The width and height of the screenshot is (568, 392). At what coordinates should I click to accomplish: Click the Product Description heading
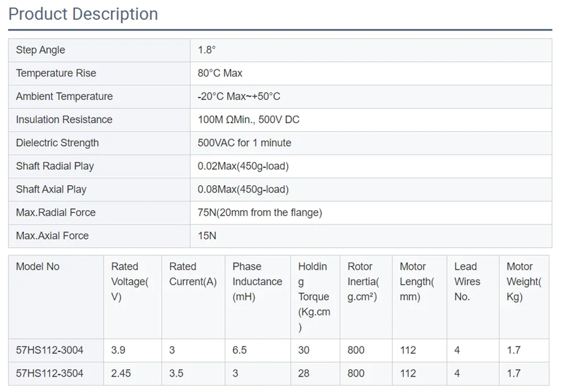pyautogui.click(x=83, y=14)
